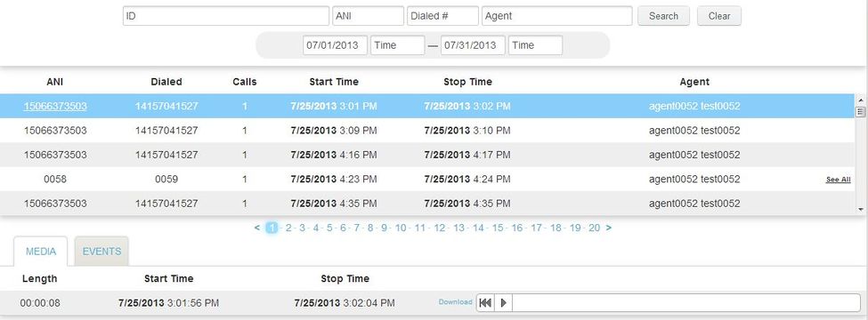Click the scrollbar down arrow in results
The height and width of the screenshot is (320, 868).
pyautogui.click(x=860, y=209)
